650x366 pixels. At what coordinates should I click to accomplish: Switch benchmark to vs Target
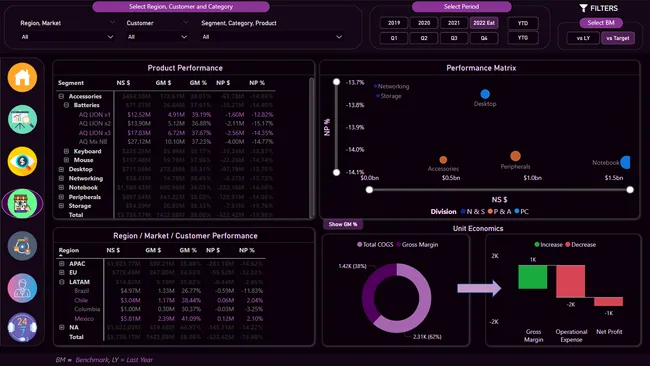point(618,38)
